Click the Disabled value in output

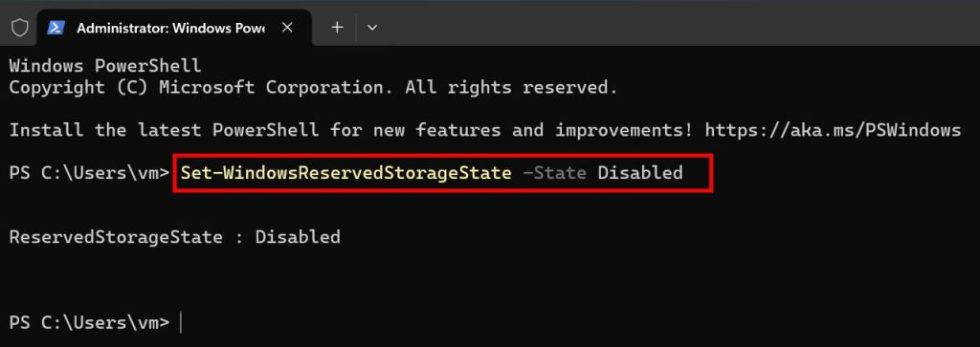(298, 237)
